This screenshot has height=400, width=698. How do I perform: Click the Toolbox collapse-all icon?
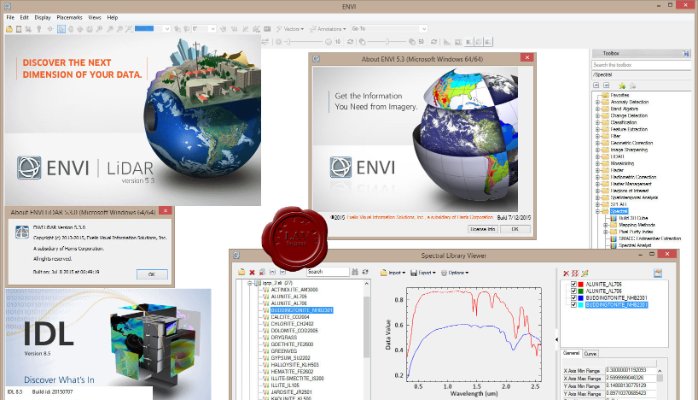597,85
